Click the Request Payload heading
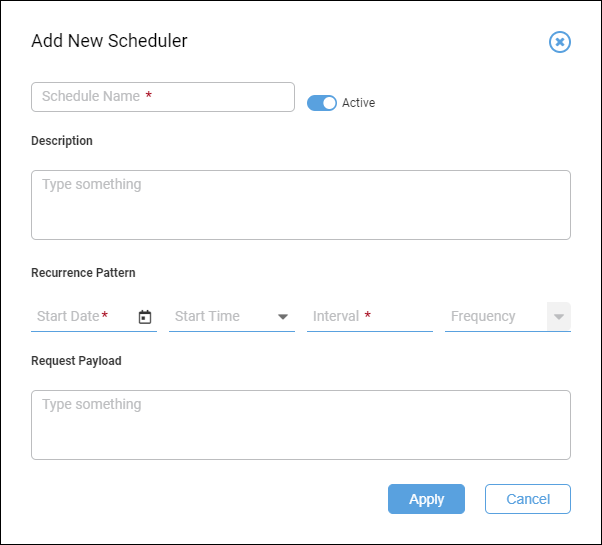 [76, 361]
